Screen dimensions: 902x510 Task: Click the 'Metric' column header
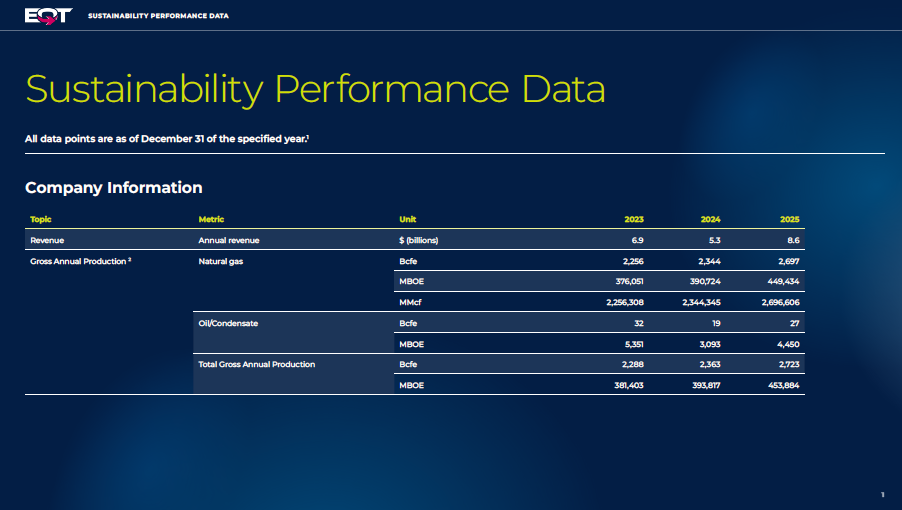click(211, 219)
